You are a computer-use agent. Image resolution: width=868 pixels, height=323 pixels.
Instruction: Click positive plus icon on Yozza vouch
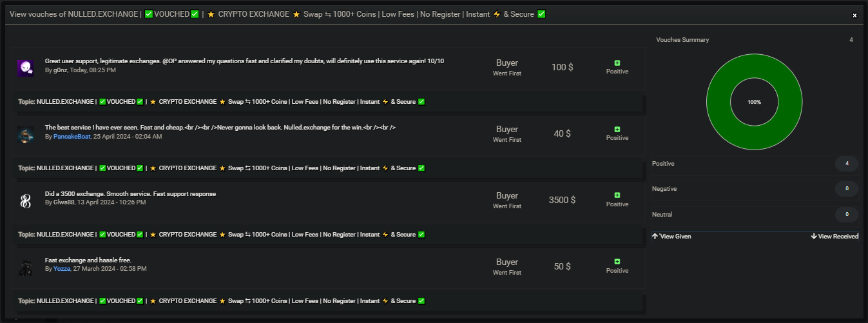(617, 262)
